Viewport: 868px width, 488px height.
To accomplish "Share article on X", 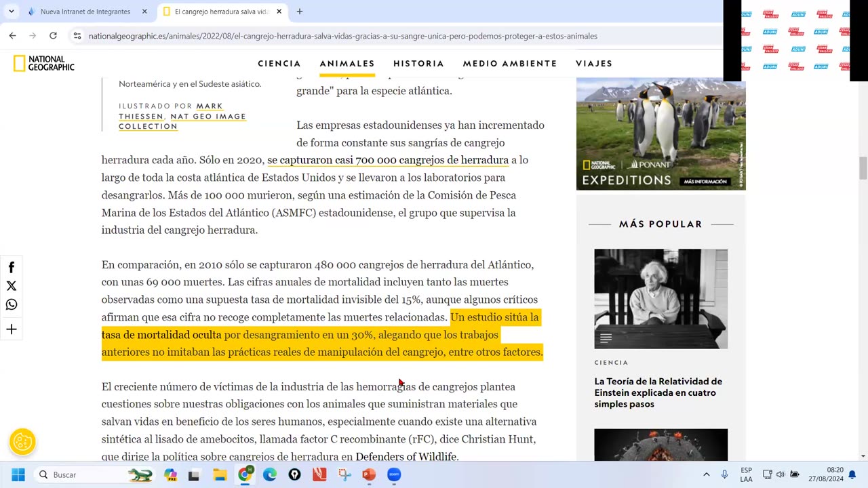I will [12, 286].
